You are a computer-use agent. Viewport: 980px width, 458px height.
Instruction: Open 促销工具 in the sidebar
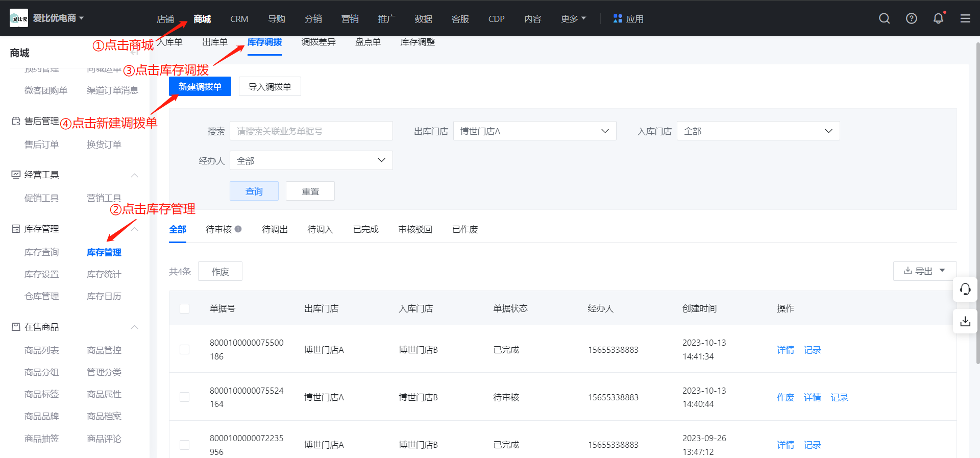click(x=42, y=198)
